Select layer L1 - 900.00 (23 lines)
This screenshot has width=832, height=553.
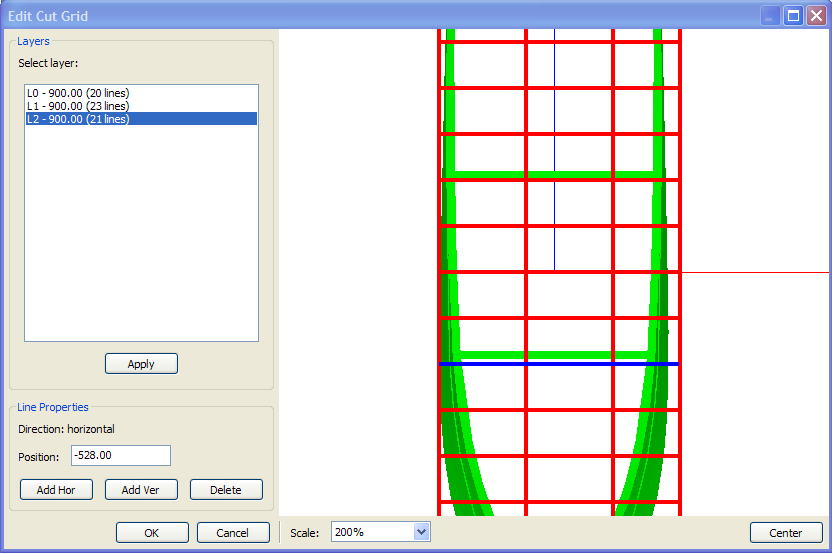click(141, 106)
